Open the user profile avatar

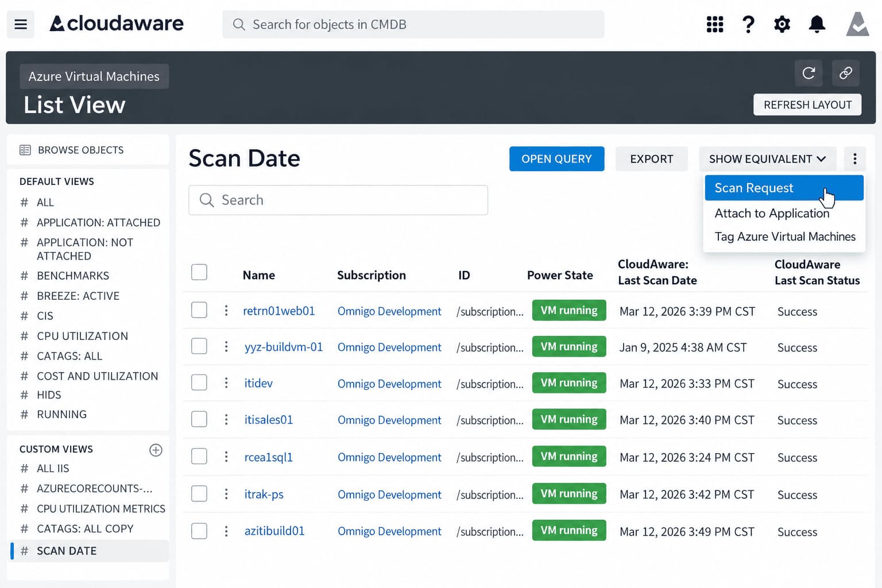(857, 24)
